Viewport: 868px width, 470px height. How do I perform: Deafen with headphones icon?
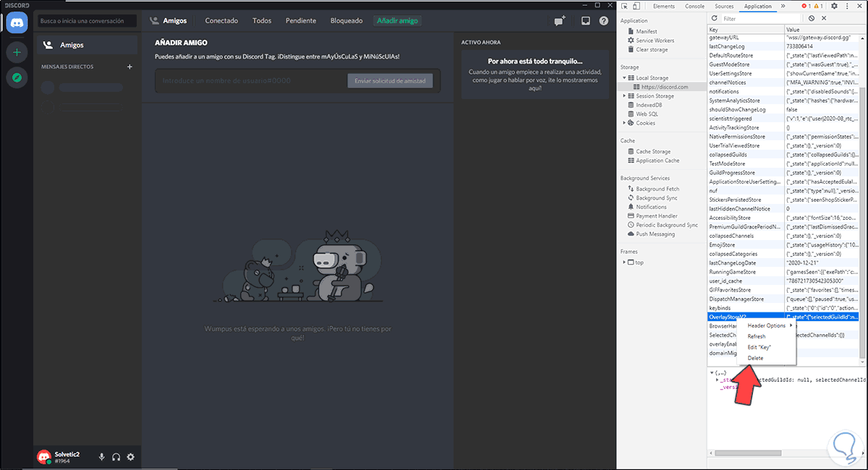(116, 457)
